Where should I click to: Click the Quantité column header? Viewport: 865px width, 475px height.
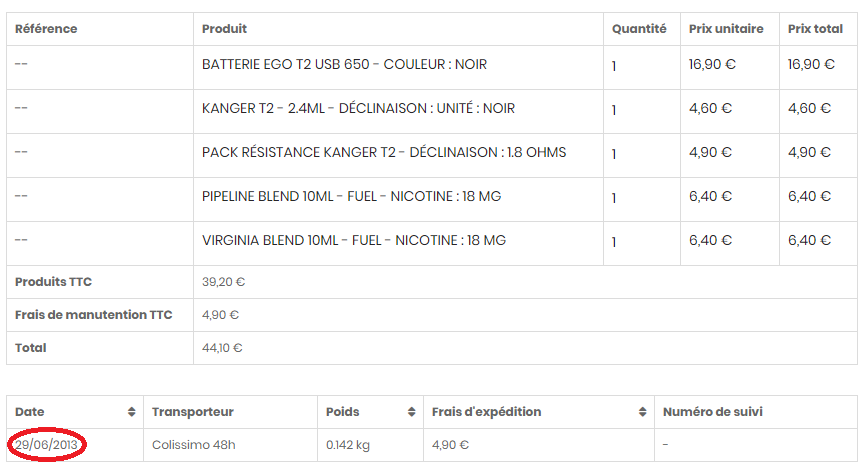click(x=639, y=29)
